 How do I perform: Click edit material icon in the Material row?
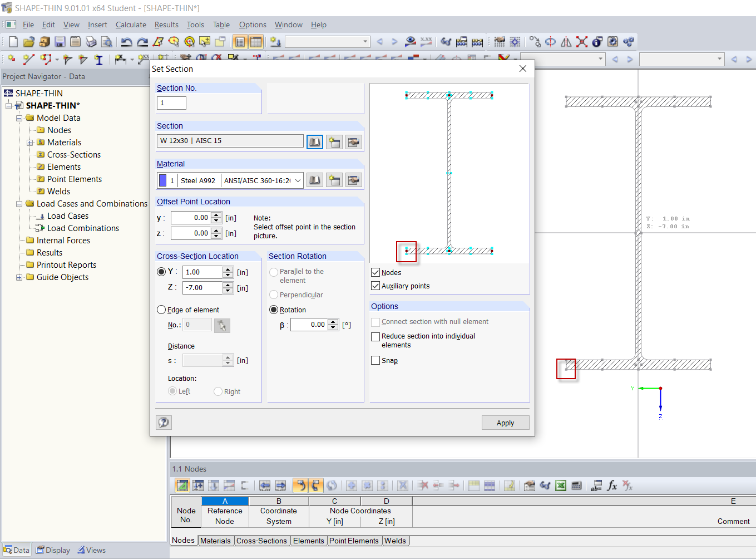coord(354,180)
